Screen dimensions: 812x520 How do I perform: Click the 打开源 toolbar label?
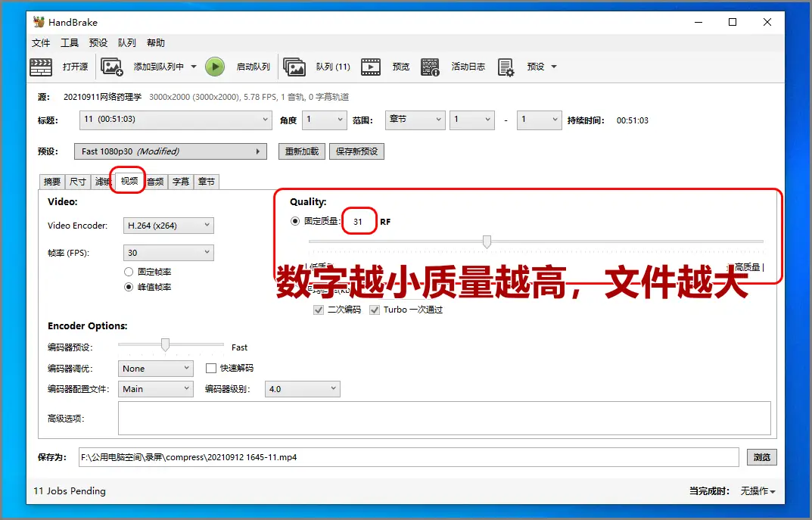click(75, 67)
